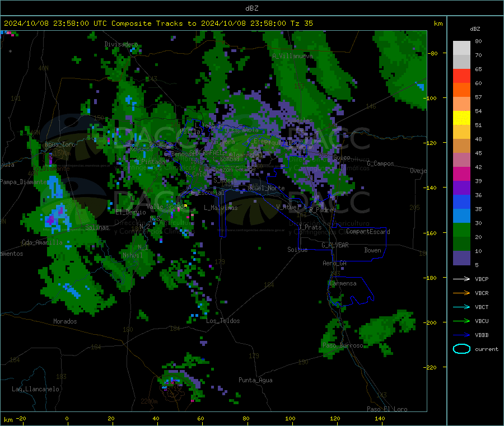Click the Carmensa map label

(x=343, y=283)
